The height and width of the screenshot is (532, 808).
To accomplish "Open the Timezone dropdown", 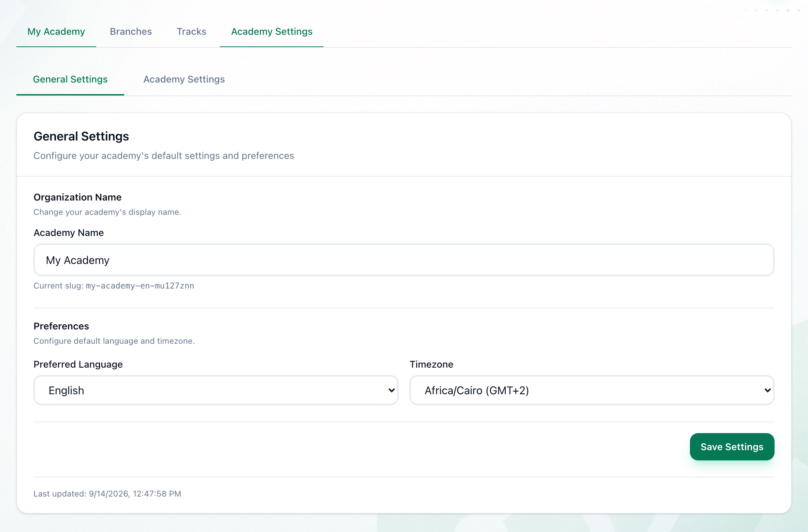I will pos(592,390).
